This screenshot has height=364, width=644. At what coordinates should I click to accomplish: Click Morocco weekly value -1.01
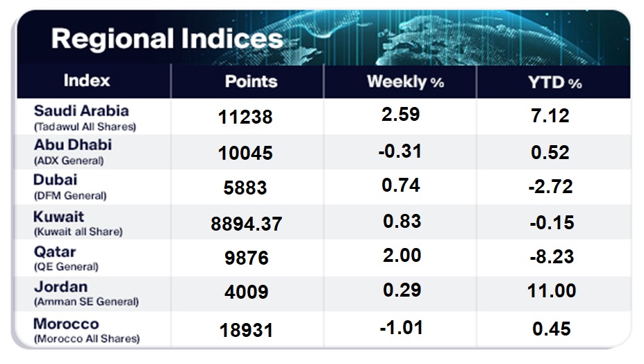[402, 328]
